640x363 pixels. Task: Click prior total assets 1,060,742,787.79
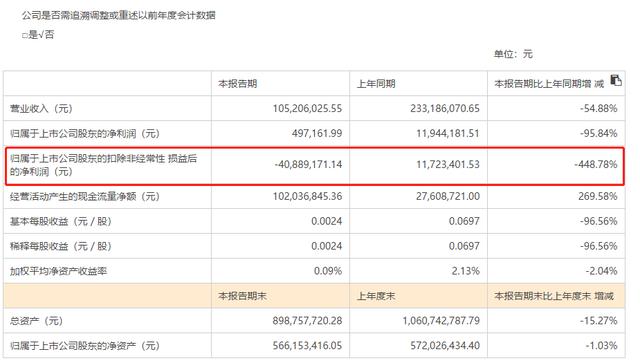[441, 321]
